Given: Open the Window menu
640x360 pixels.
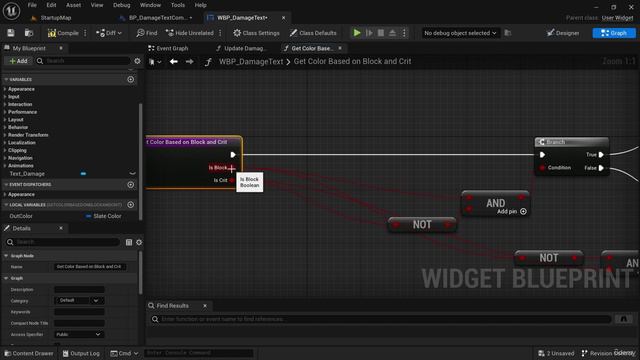Looking at the screenshot, I should click(x=150, y=5).
